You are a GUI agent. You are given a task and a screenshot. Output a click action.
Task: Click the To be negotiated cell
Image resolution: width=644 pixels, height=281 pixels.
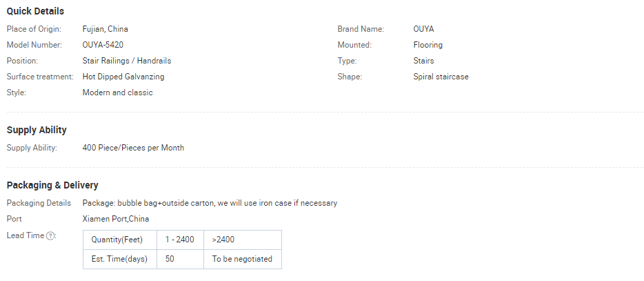242,259
